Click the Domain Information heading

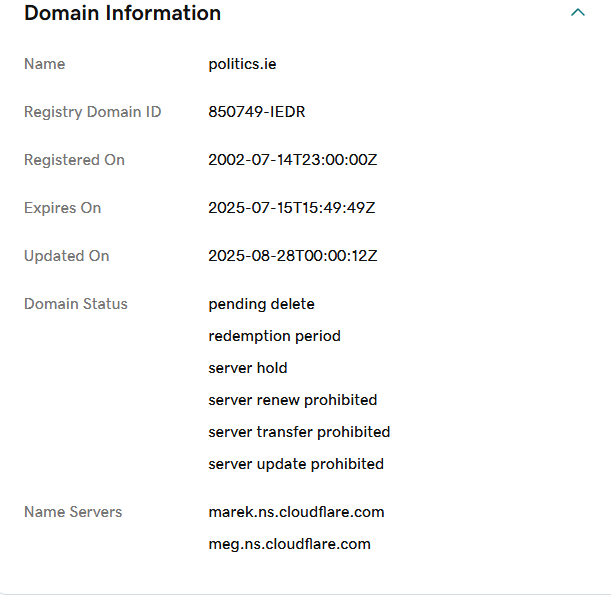point(122,14)
